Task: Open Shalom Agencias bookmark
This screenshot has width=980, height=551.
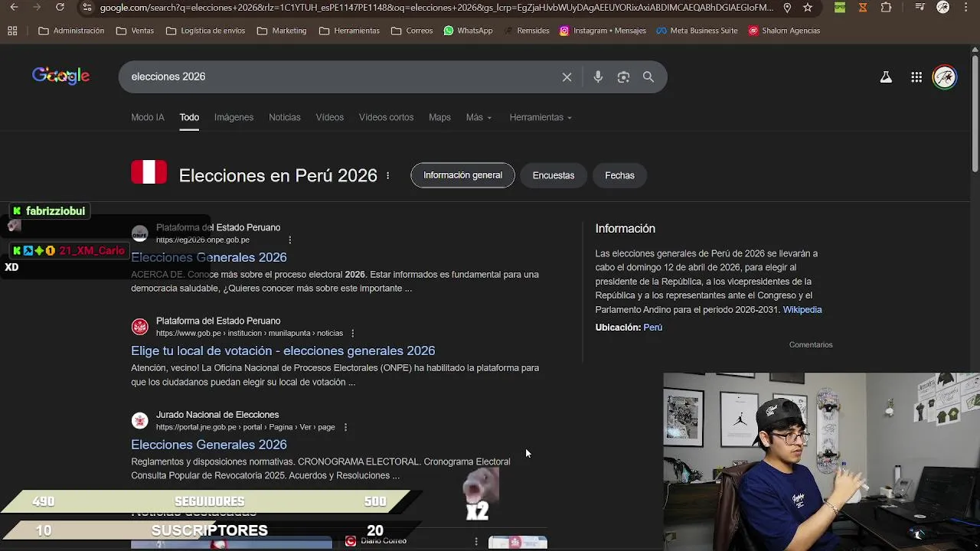Action: click(x=784, y=31)
